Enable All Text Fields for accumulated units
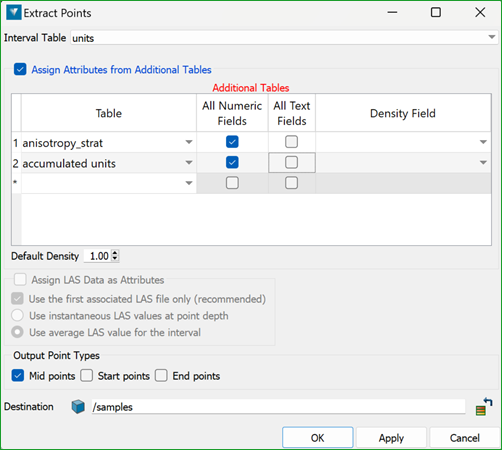Screen dimensions: 502x450 [x=291, y=162]
